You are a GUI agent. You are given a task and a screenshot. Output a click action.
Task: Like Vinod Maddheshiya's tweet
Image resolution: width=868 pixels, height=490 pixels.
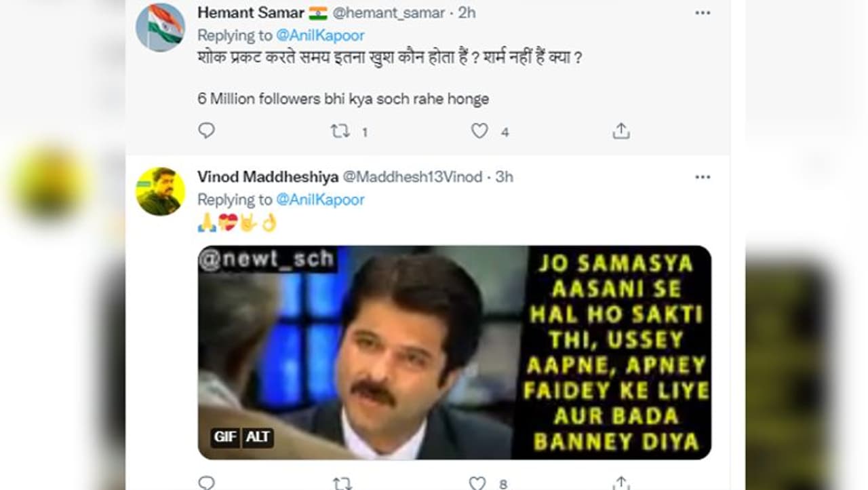[x=478, y=483]
